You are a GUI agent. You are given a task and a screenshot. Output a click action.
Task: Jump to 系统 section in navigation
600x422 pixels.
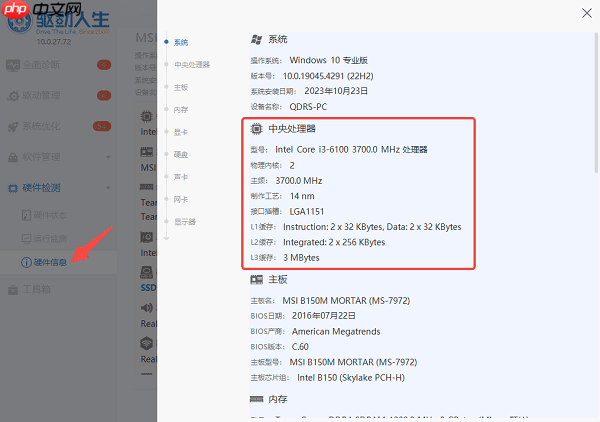181,42
